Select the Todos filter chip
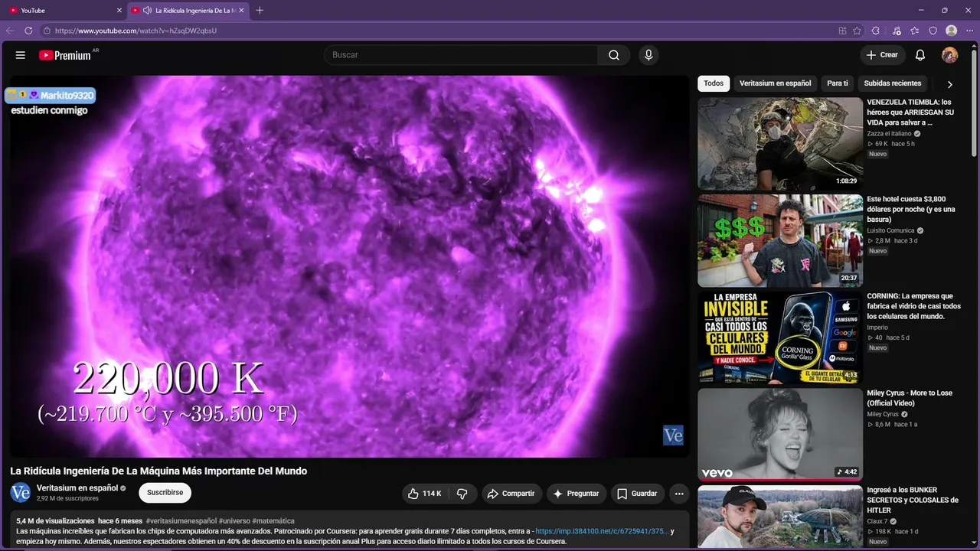Screen dimensions: 980x551 tap(714, 83)
